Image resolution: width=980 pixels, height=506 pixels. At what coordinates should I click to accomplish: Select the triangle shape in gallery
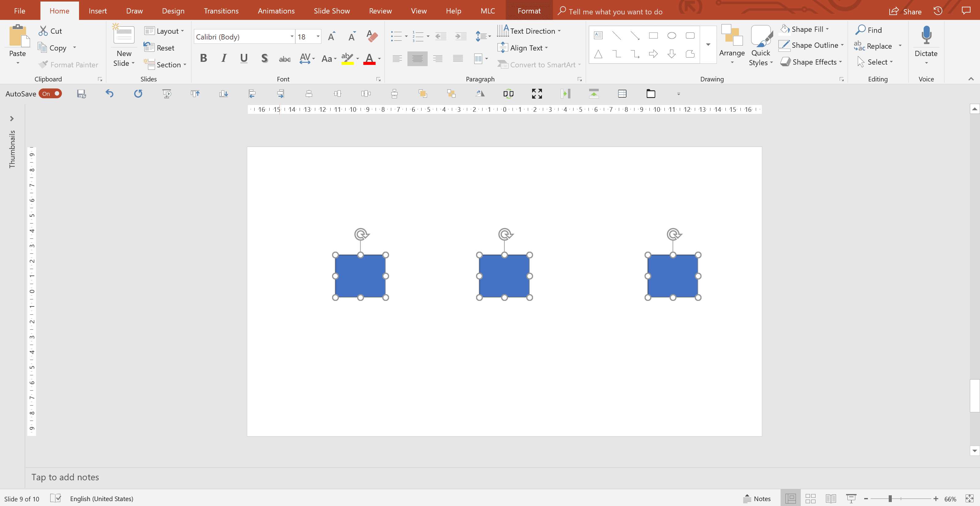(x=598, y=54)
